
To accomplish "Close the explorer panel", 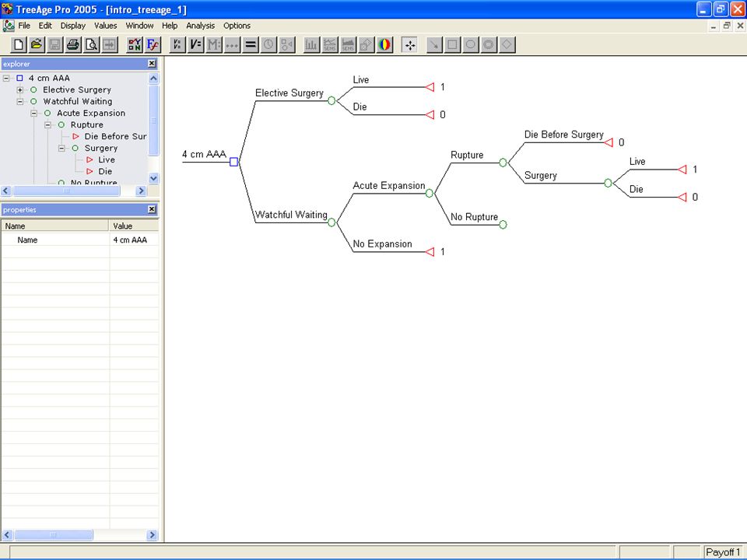I will [152, 63].
